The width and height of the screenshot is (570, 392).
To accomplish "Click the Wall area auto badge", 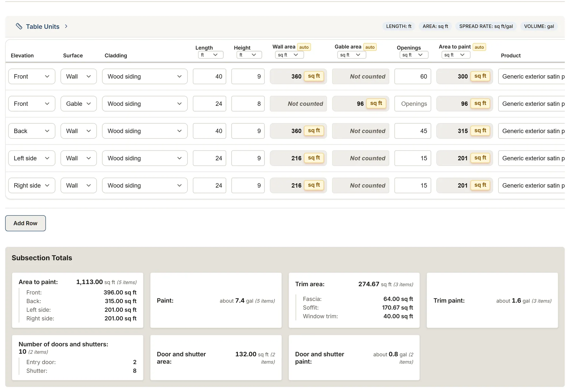I will 304,47.
